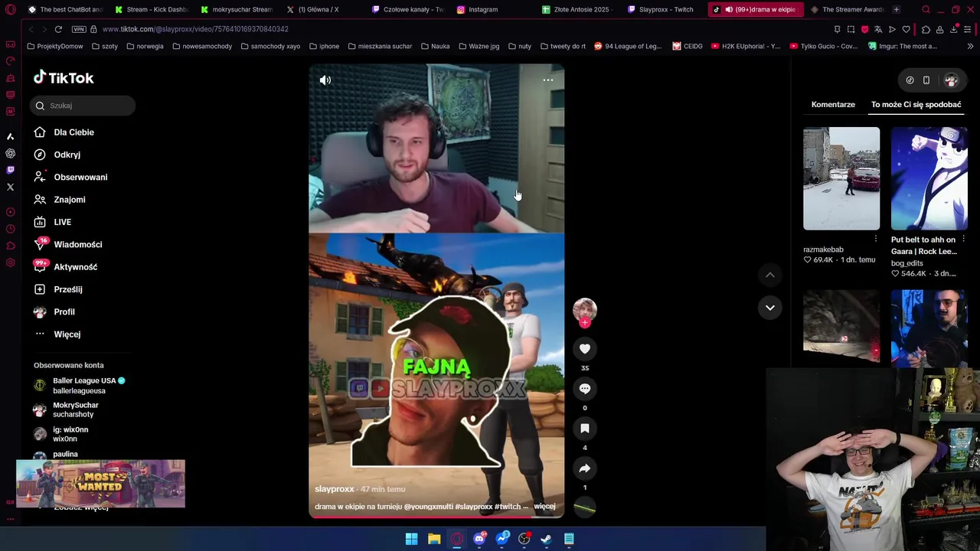
Task: Go to previous video with up arrow
Action: pyautogui.click(x=770, y=275)
